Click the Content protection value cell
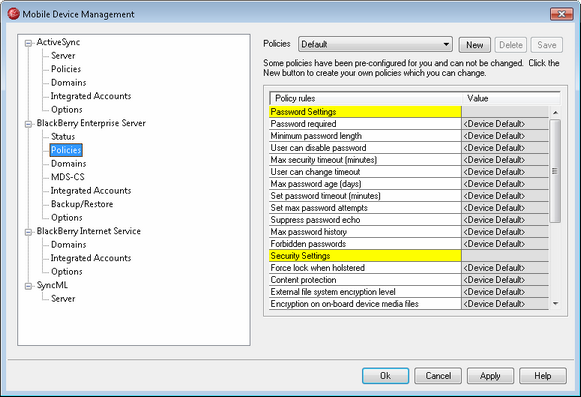 [x=505, y=280]
